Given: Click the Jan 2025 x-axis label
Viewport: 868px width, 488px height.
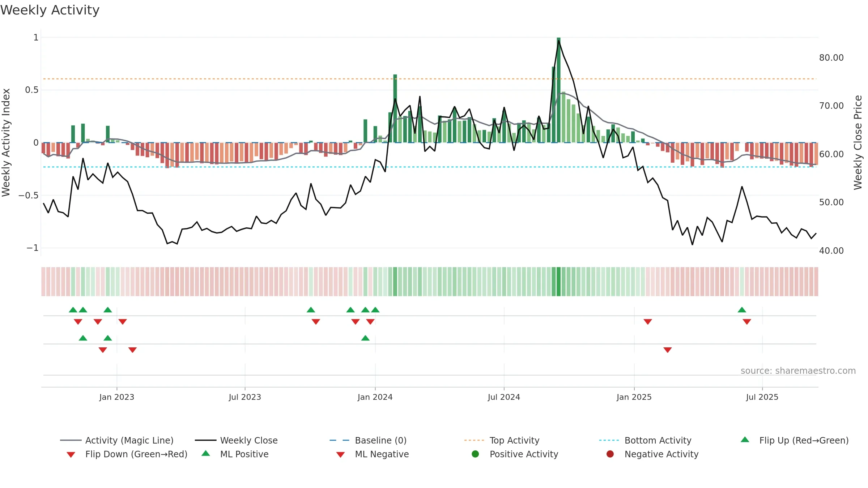Looking at the screenshot, I should point(634,397).
